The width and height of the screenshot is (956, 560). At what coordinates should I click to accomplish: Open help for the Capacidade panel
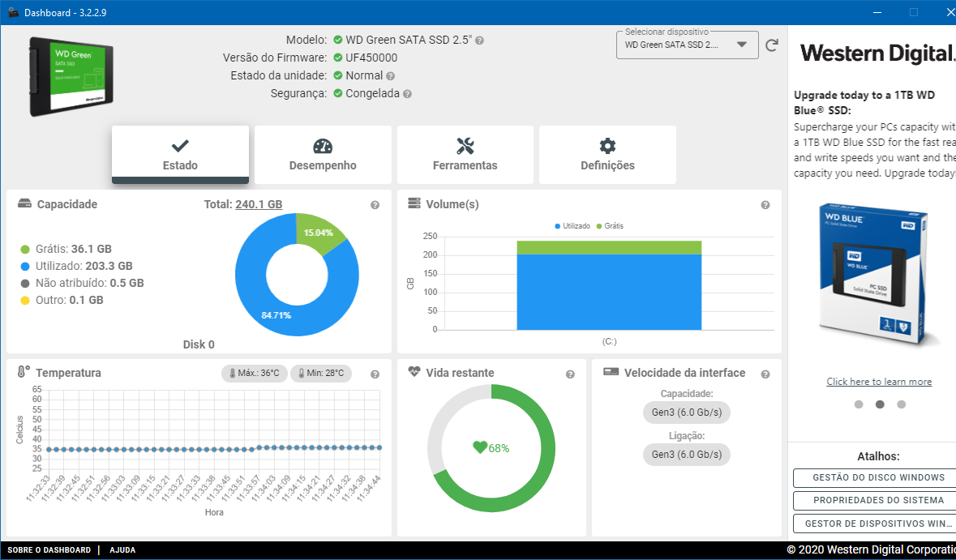click(375, 205)
